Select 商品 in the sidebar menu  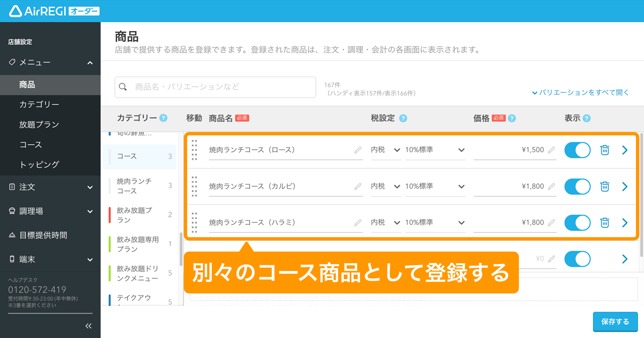pyautogui.click(x=50, y=85)
